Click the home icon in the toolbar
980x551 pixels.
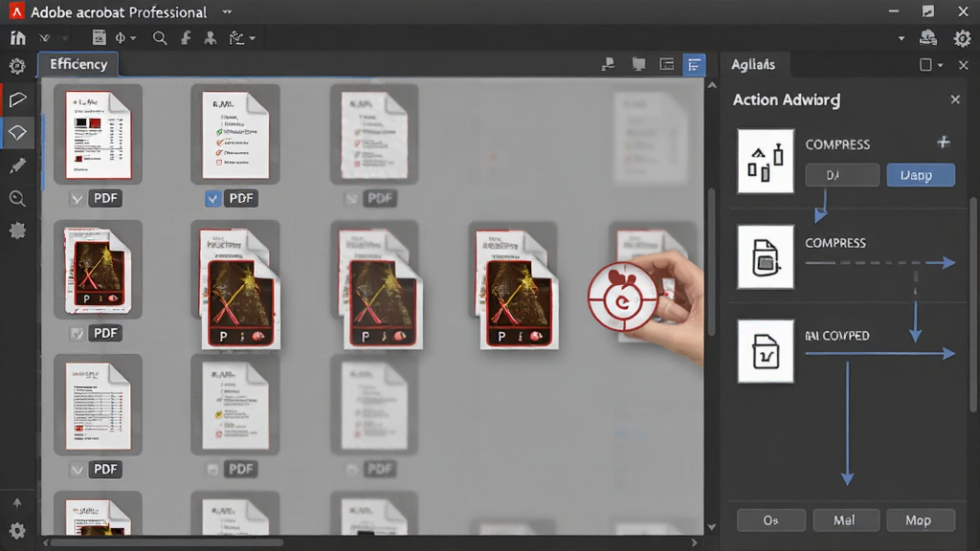coord(17,37)
